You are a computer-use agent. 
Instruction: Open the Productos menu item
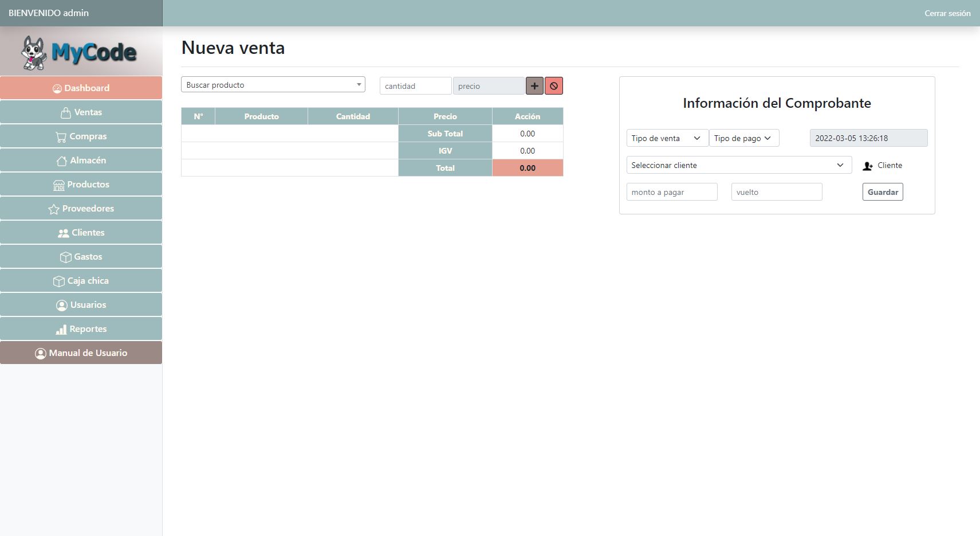(x=81, y=185)
